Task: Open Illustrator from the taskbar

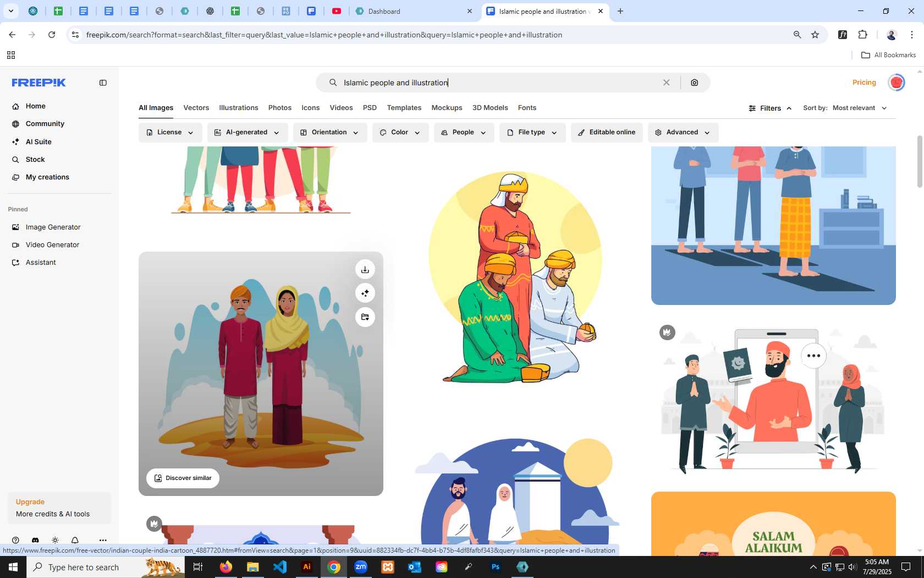Action: 307,567
